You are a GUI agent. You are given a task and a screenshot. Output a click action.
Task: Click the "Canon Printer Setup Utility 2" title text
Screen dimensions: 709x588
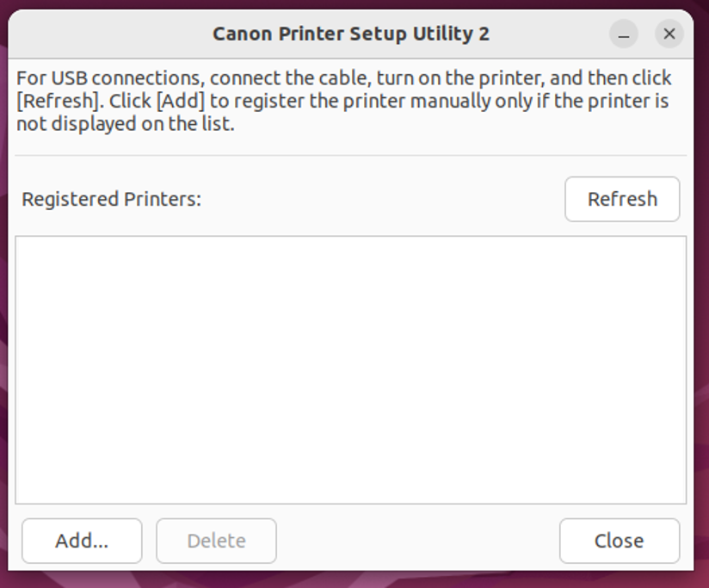(x=351, y=34)
